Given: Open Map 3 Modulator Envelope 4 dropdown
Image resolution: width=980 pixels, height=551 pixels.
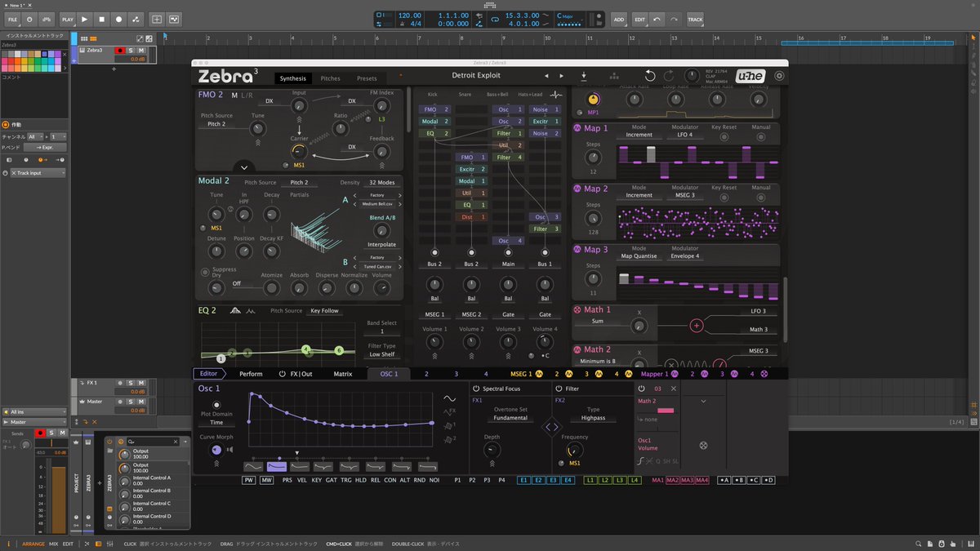Looking at the screenshot, I should [684, 256].
